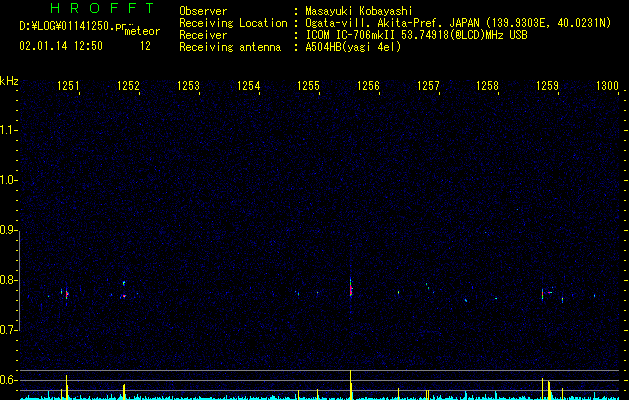Click the 0.9 kHz frequency label
Screen dimensions: 629x400
pyautogui.click(x=8, y=230)
